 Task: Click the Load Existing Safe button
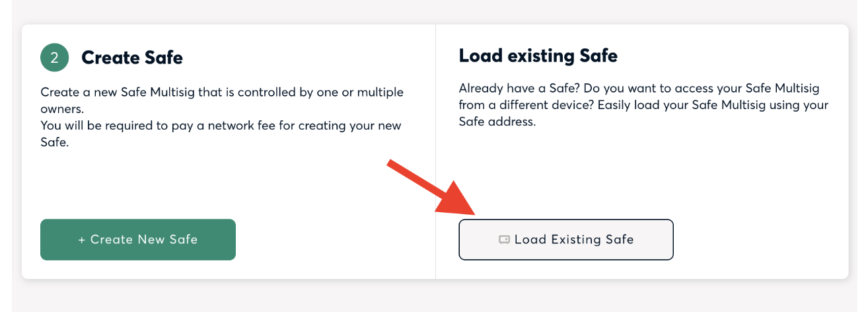566,239
